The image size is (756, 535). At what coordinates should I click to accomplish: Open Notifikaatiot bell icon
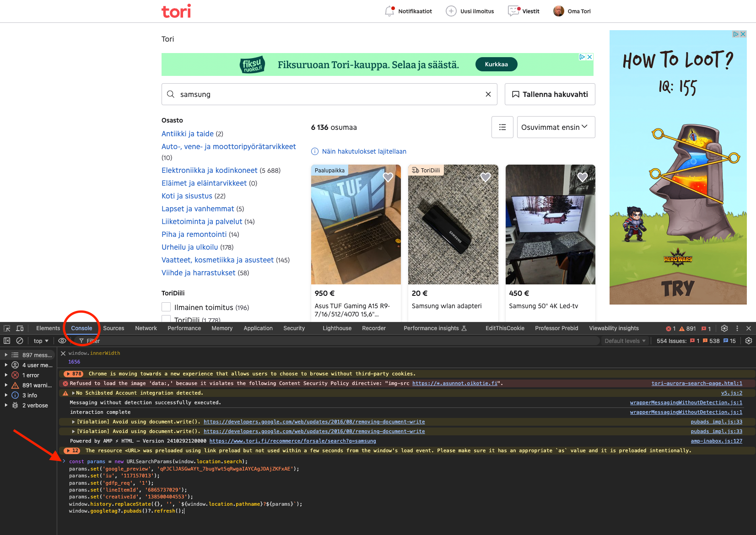(389, 11)
